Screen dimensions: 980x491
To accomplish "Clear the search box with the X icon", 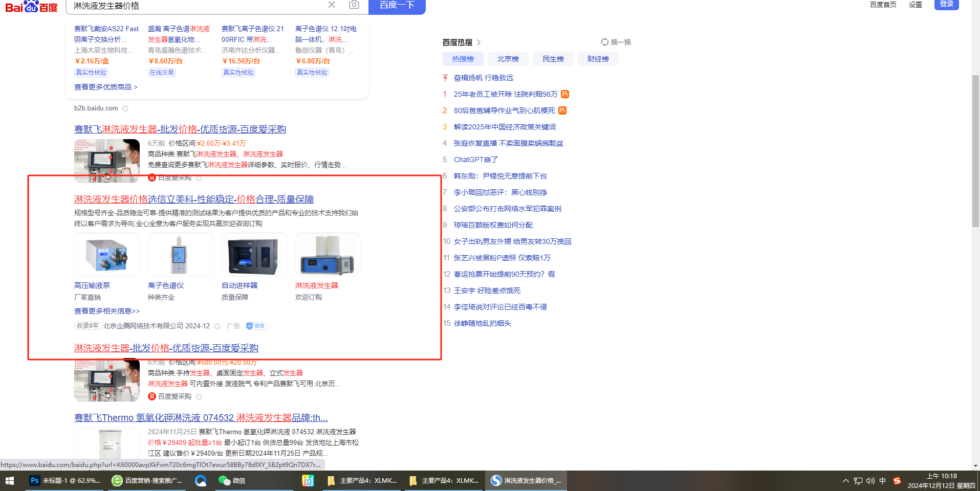I will pos(332,5).
